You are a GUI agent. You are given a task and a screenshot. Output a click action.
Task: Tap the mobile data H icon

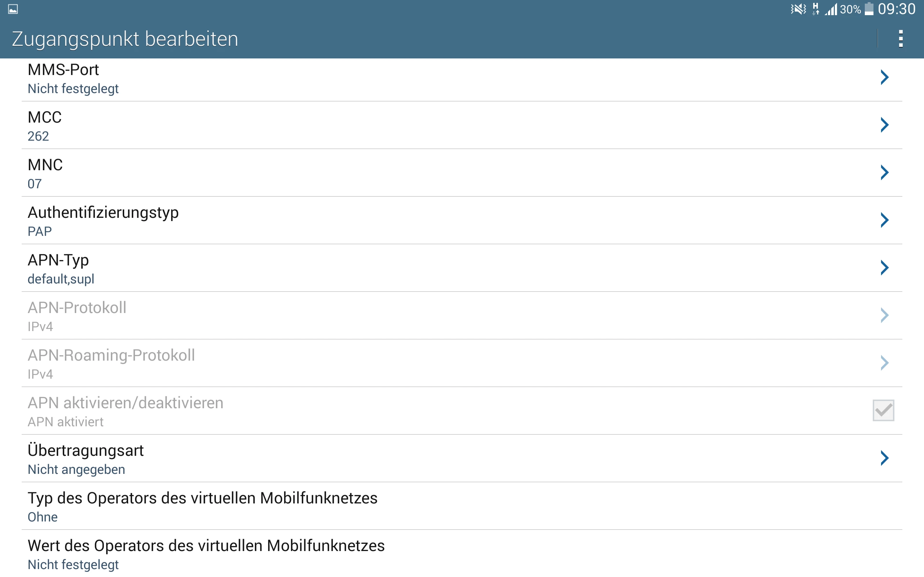(816, 9)
